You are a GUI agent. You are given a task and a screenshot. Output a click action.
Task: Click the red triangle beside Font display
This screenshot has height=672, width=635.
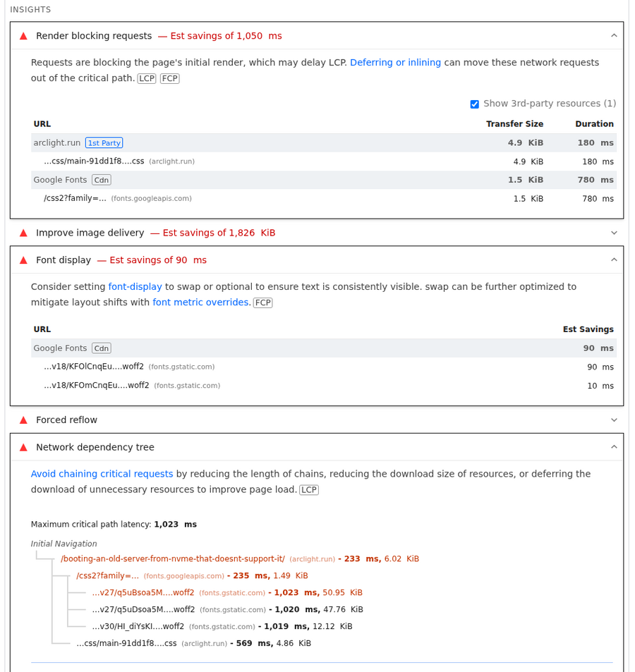(23, 260)
